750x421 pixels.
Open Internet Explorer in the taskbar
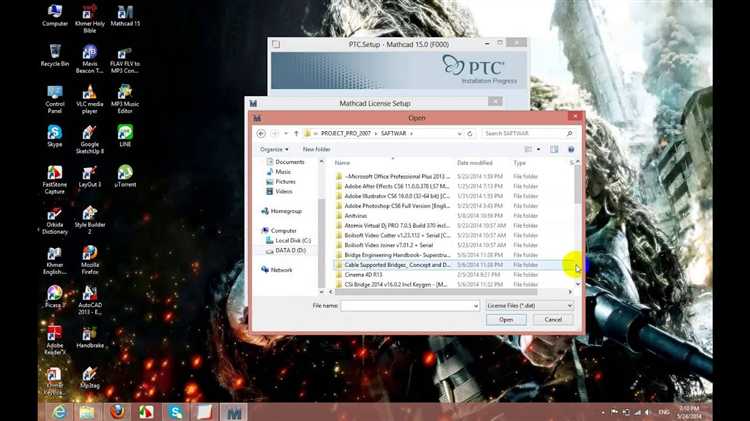pyautogui.click(x=59, y=412)
